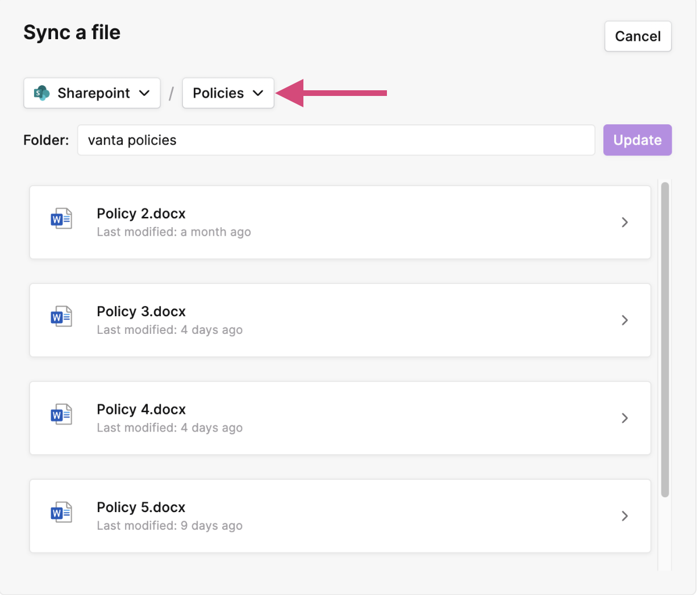Click Word icon for Policy 2.docx
700x595 pixels.
pos(61,219)
